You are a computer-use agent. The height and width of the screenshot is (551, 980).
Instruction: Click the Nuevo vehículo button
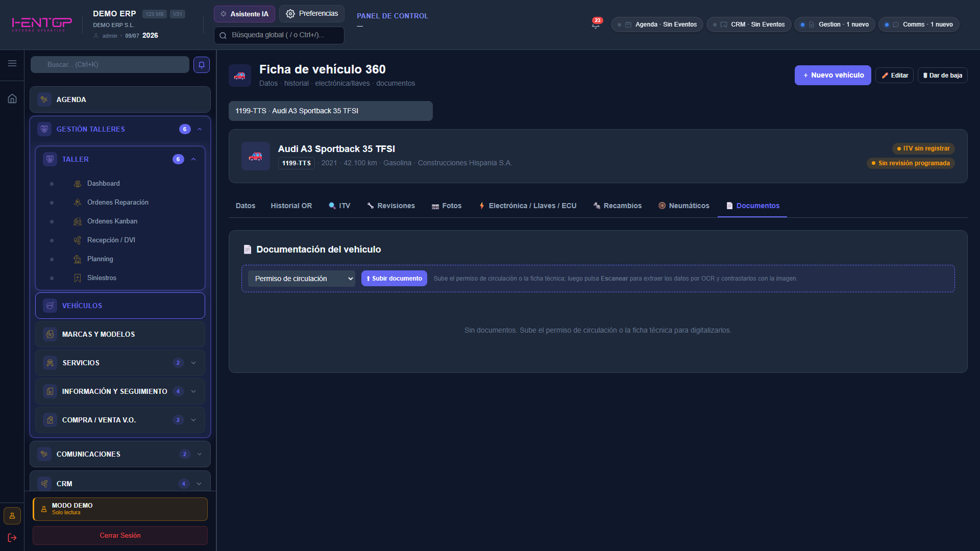click(x=833, y=76)
